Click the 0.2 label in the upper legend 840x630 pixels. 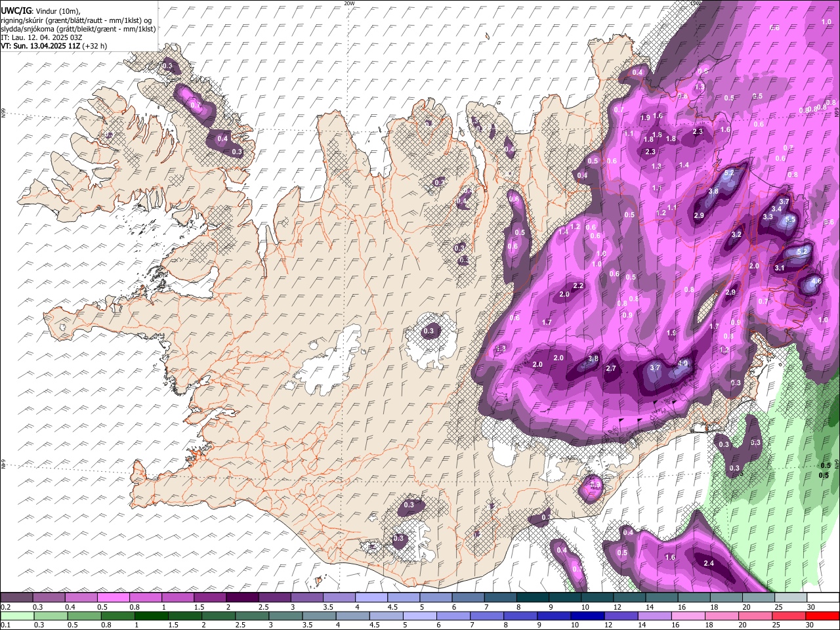(x=5, y=608)
